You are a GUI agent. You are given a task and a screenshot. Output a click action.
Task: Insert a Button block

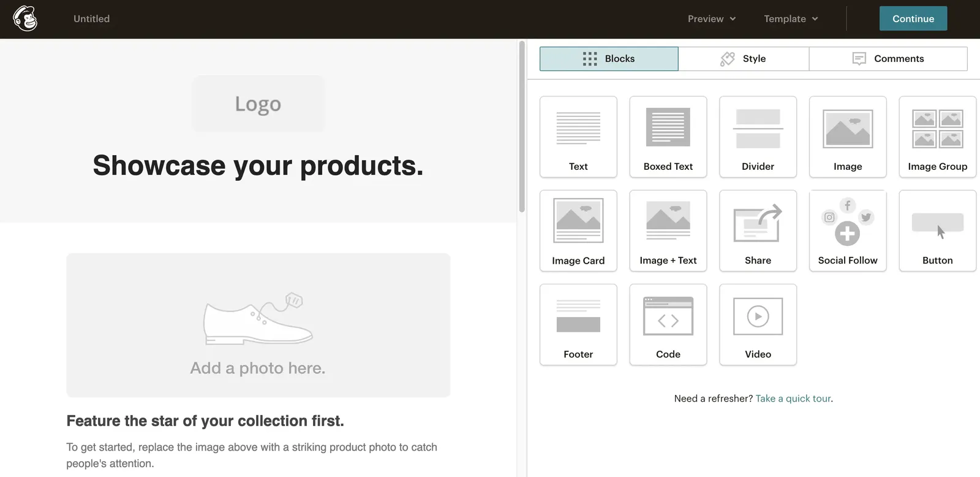[938, 231]
